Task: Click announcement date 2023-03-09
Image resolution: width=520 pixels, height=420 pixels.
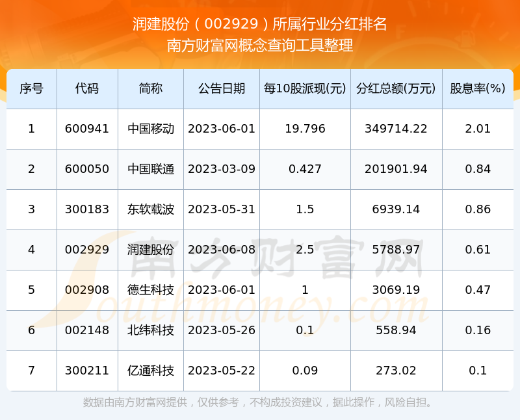Action: click(222, 169)
